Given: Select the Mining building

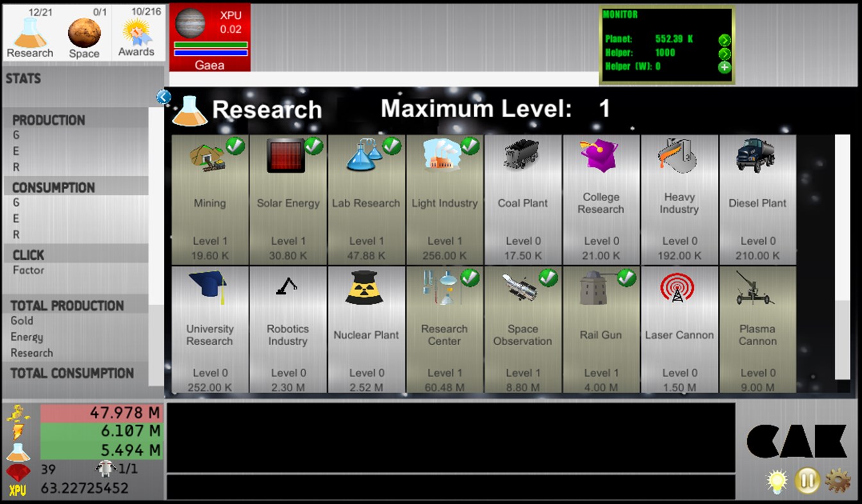Looking at the screenshot, I should pos(210,199).
